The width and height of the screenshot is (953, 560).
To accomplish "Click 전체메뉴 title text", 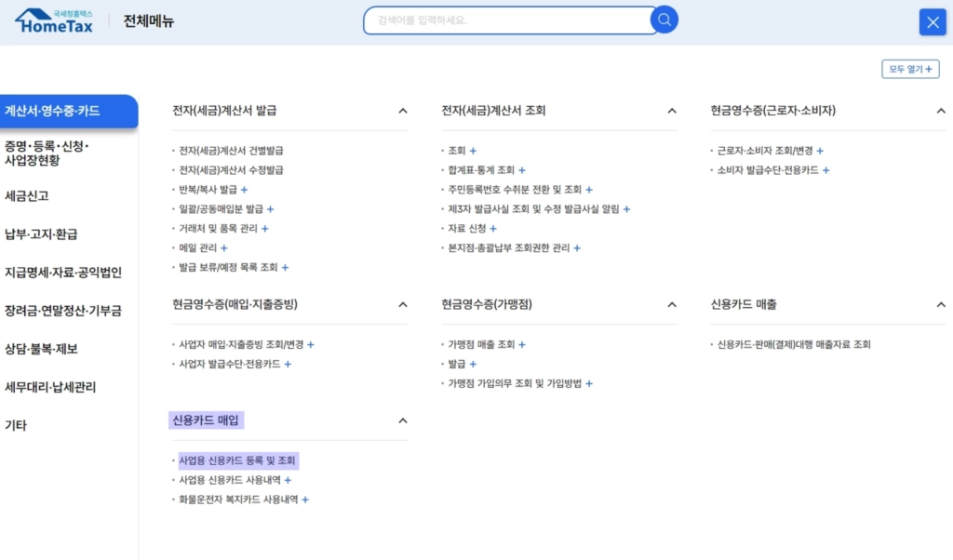I will click(149, 21).
